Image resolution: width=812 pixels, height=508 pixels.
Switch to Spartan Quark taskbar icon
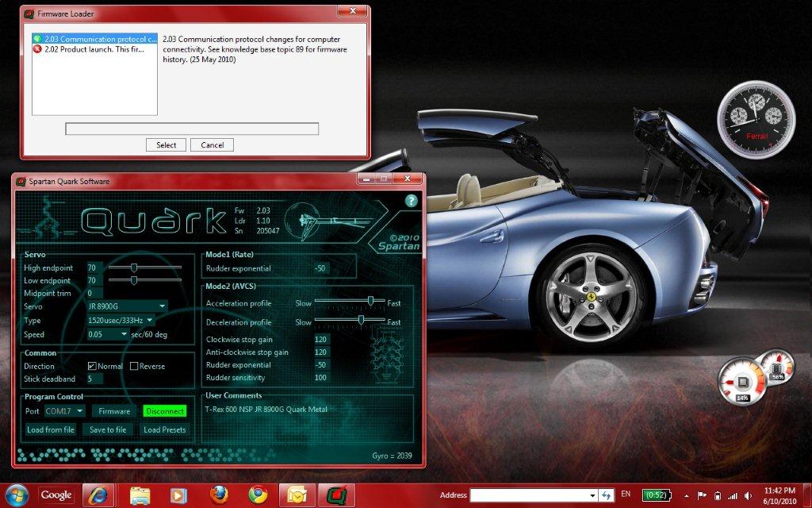tap(336, 495)
